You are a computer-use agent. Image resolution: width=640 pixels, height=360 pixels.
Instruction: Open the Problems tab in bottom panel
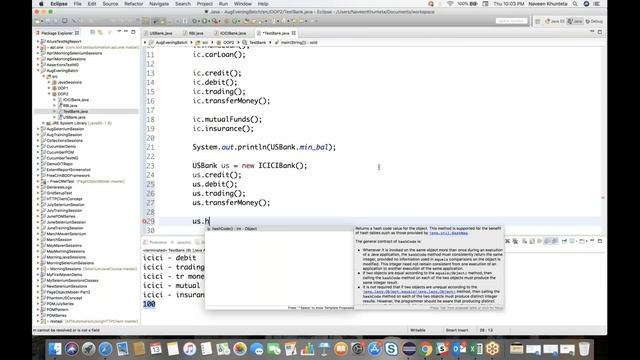[156, 242]
